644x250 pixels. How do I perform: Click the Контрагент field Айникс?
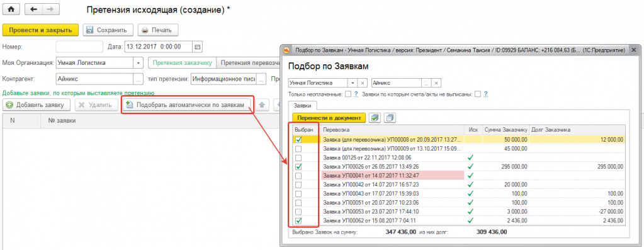tap(95, 79)
